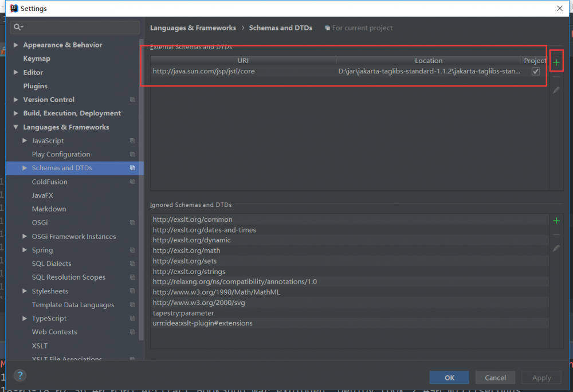Screen dimensions: 573x392
Task: Click the Schemas and DTDs breadcrumb
Action: [281, 28]
